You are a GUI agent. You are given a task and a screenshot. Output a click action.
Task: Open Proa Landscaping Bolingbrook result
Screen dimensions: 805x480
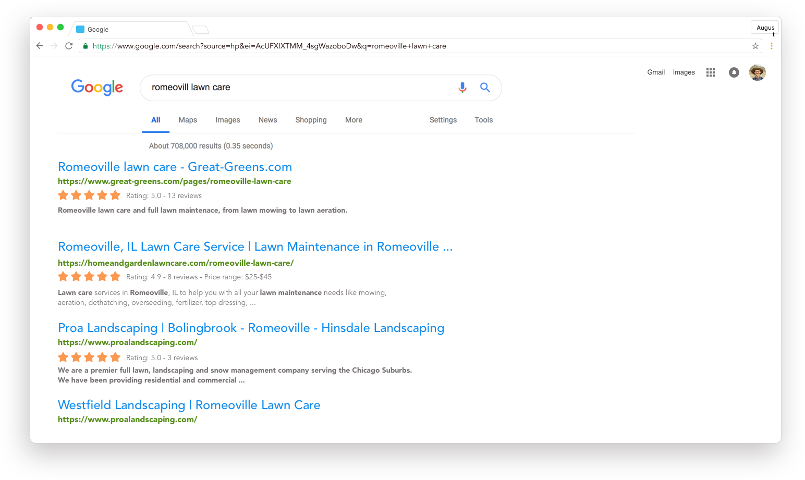251,328
